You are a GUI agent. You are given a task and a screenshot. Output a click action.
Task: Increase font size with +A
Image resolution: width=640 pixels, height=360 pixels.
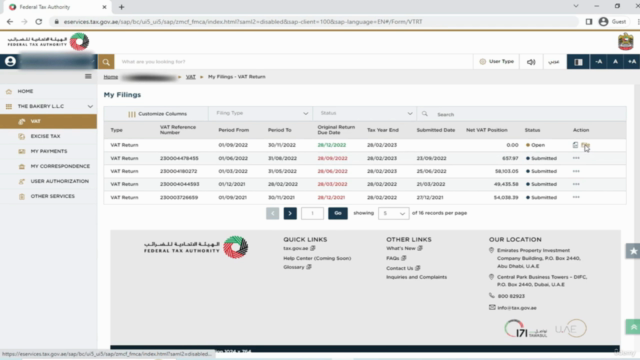pos(631,62)
